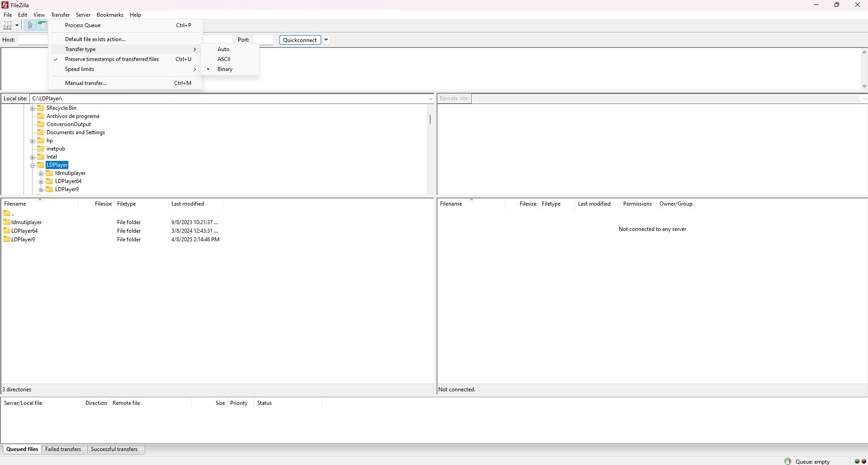Expand the $Recycle.Bin tree node

click(33, 108)
